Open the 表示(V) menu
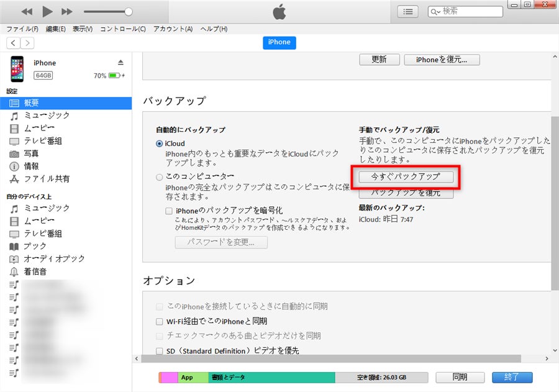This screenshot has height=392, width=559. click(83, 29)
